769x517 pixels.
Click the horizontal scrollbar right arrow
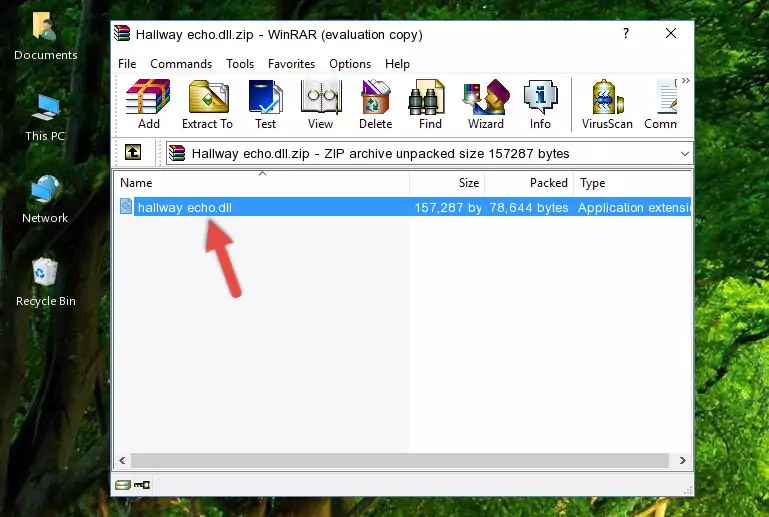[x=682, y=461]
